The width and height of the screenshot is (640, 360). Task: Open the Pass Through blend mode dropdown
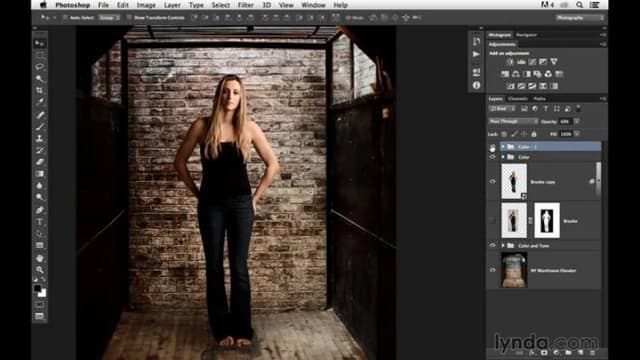coord(513,122)
